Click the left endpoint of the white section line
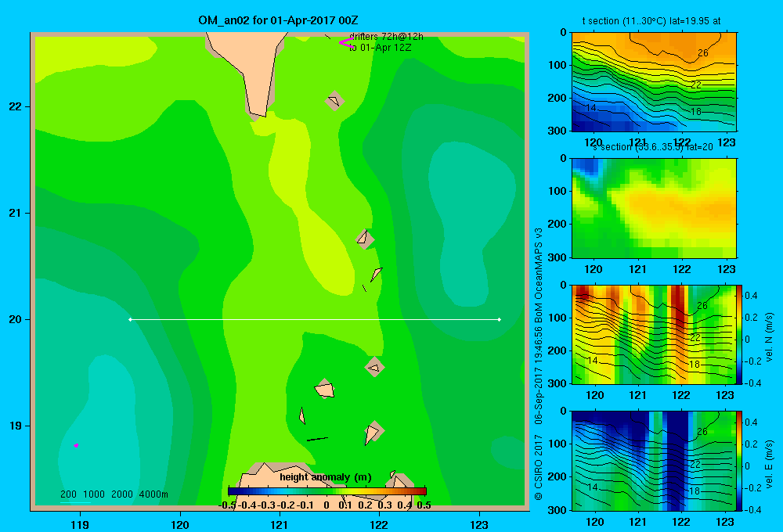This screenshot has width=783, height=532. 130,319
